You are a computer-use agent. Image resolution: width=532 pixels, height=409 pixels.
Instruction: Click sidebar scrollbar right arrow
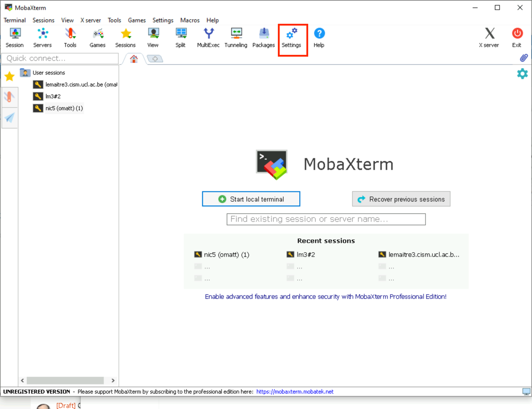tap(113, 380)
